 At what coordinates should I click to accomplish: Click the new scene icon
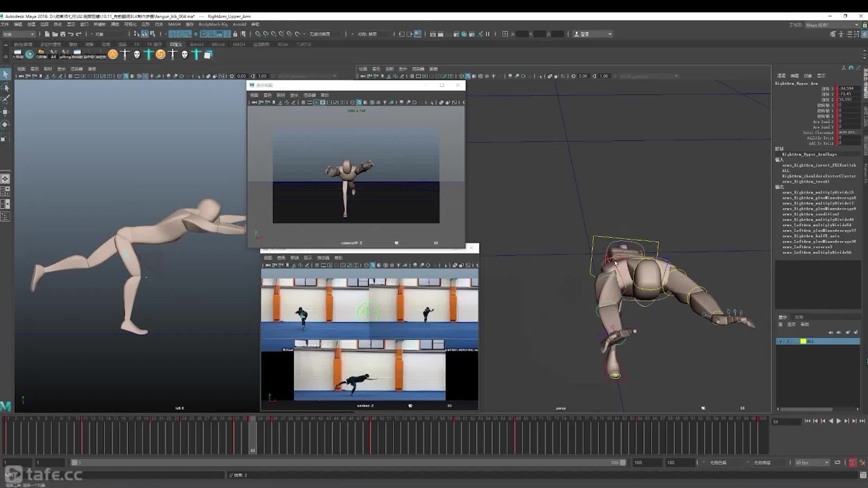click(47, 34)
